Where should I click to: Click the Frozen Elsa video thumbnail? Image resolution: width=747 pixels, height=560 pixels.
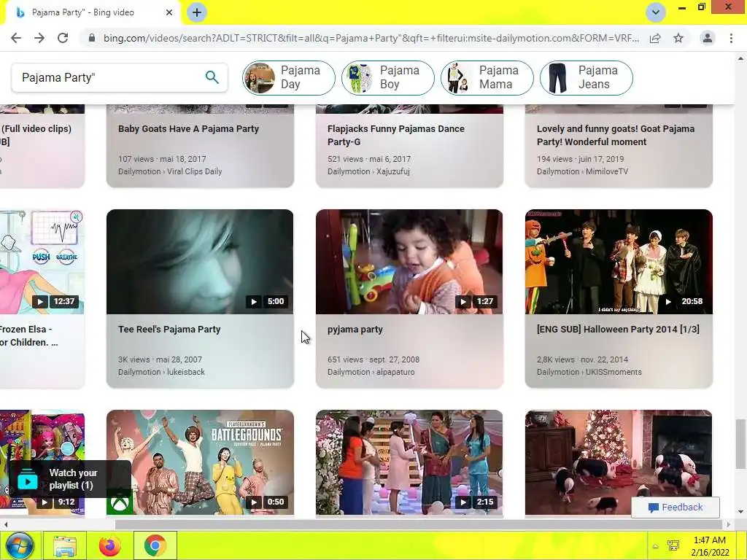click(x=42, y=262)
